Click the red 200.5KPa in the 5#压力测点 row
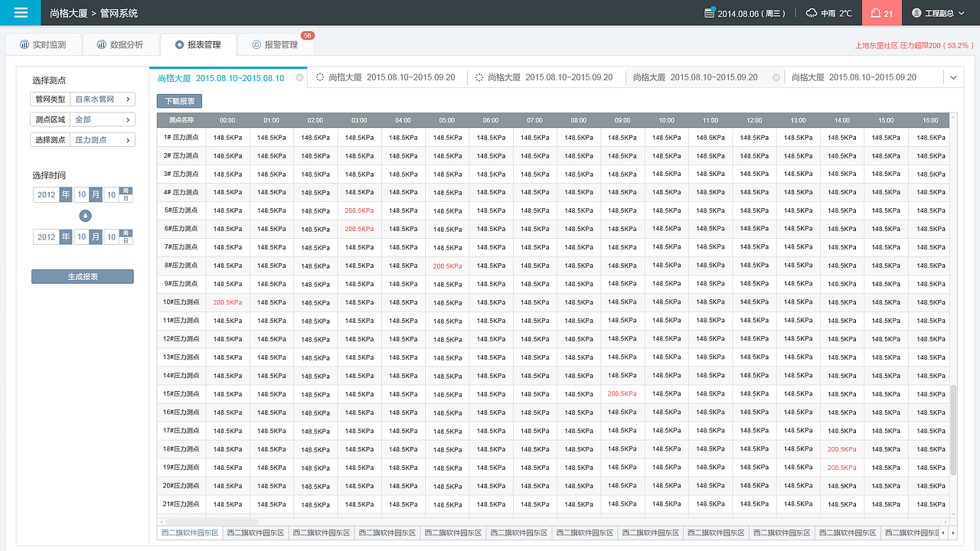The image size is (980, 551). point(359,210)
